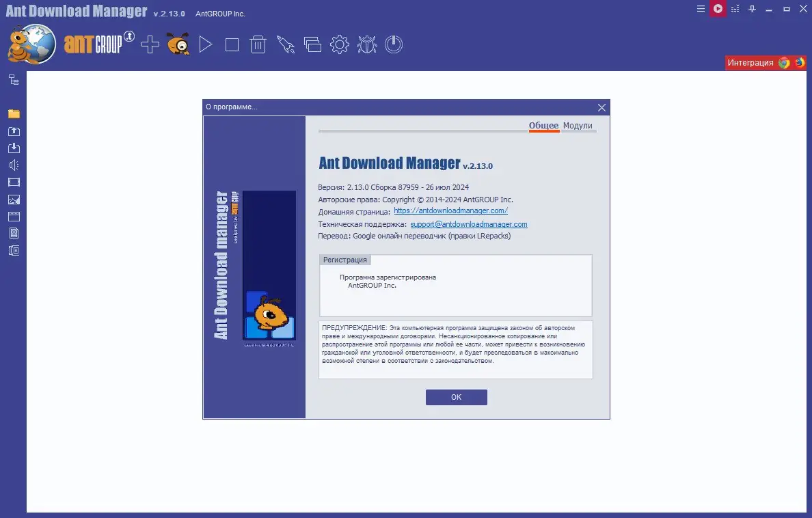This screenshot has width=812, height=518.
Task: Add a new download with plus icon
Action: pyautogui.click(x=150, y=44)
